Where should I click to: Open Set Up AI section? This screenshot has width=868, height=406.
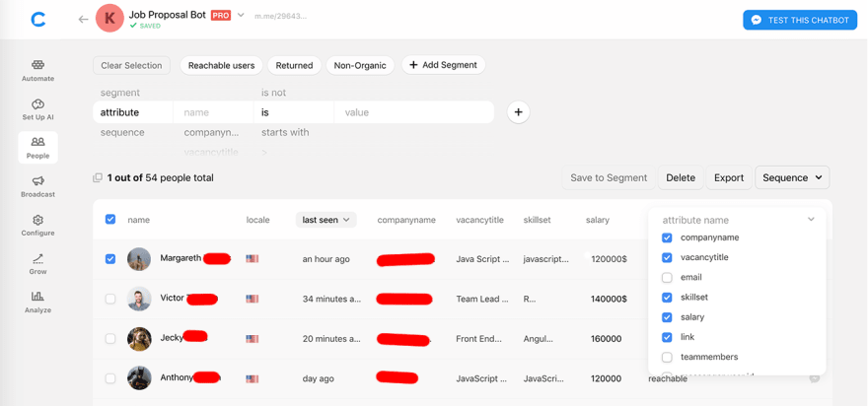click(37, 109)
